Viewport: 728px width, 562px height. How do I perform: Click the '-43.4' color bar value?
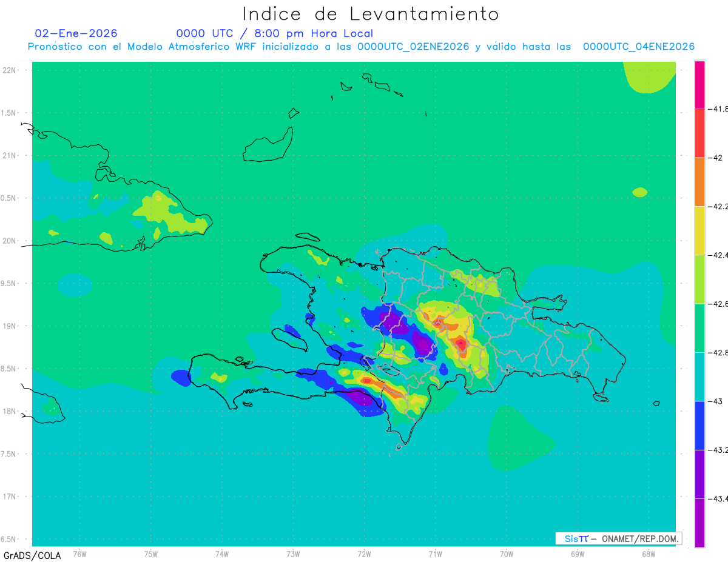click(717, 498)
